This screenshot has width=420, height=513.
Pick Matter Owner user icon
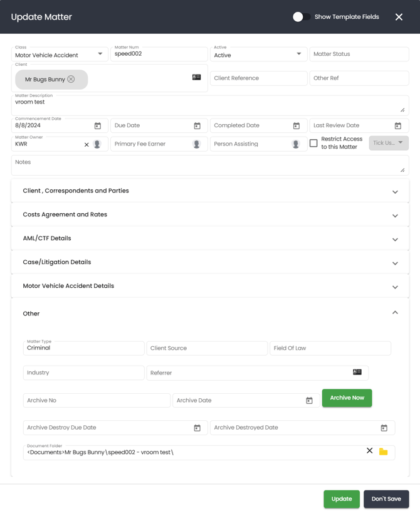[97, 144]
